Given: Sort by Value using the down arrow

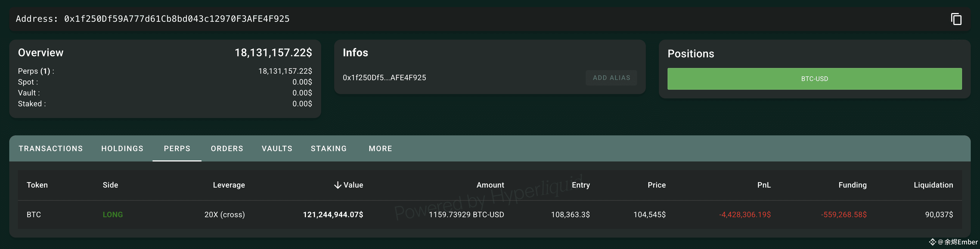Looking at the screenshot, I should pyautogui.click(x=337, y=185).
